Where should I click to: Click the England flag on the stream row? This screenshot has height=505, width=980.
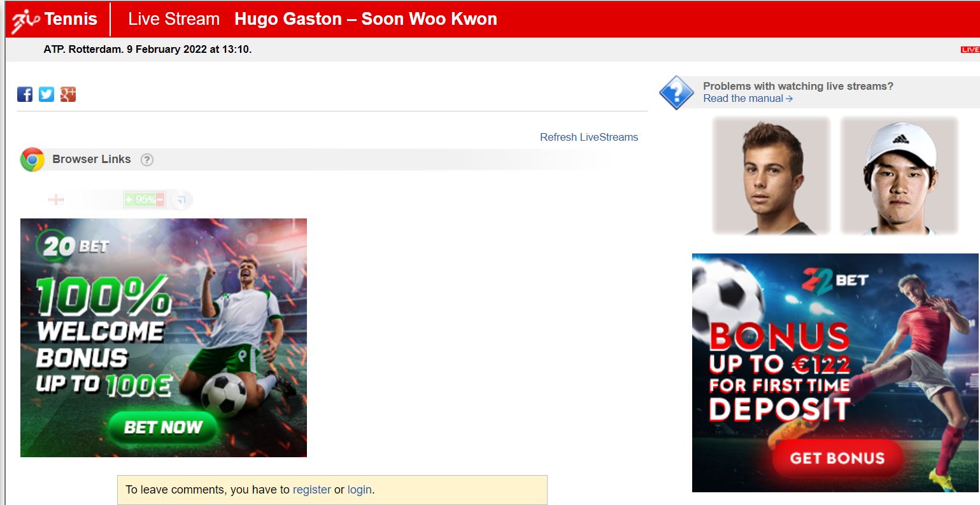point(56,200)
